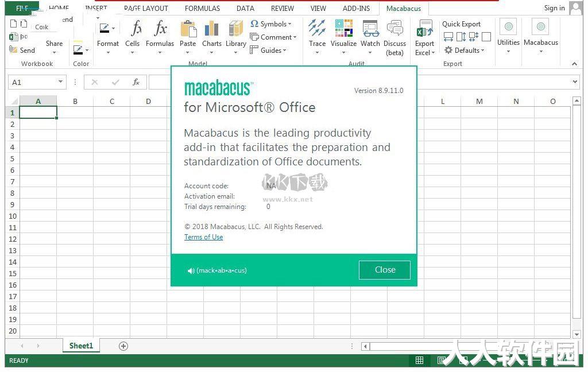Click the horizontal scrollbar left arrow

(x=366, y=347)
